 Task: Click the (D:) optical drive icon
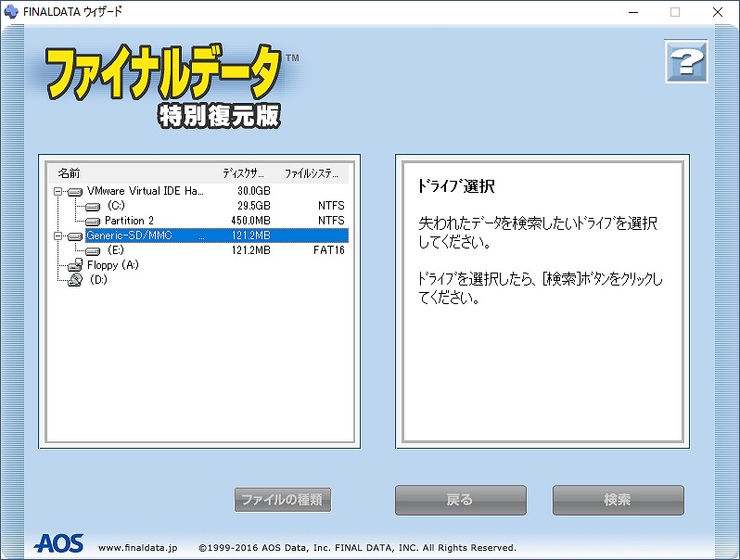(75, 280)
